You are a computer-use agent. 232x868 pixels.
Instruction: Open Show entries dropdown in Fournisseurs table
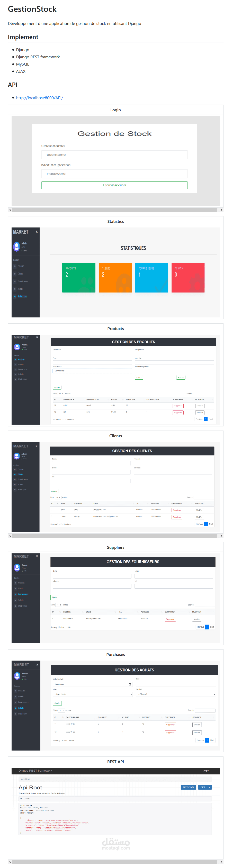(x=59, y=605)
